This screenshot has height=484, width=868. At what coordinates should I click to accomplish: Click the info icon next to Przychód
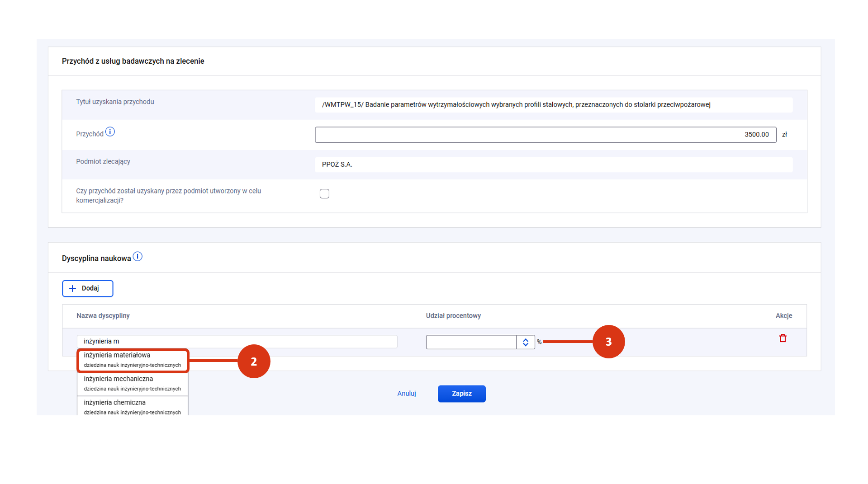pyautogui.click(x=110, y=132)
